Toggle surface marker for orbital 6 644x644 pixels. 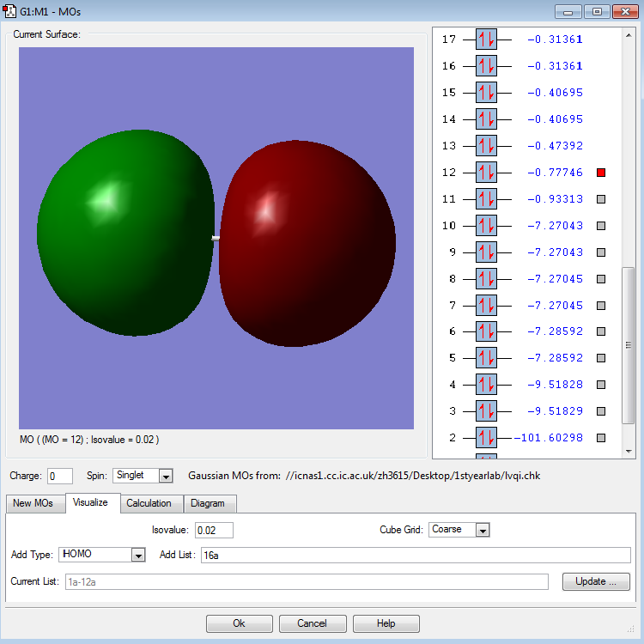click(601, 331)
